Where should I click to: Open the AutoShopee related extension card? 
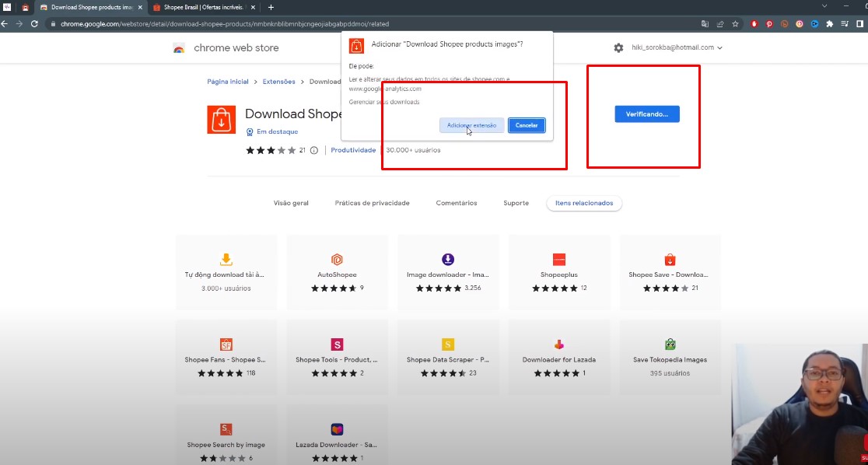[337, 272]
